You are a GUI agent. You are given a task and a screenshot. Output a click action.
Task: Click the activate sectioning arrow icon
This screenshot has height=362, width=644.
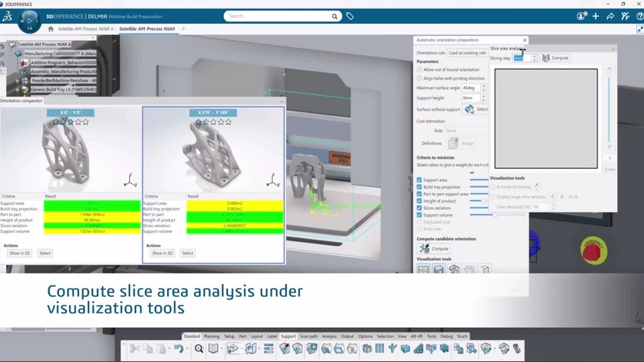click(x=537, y=186)
